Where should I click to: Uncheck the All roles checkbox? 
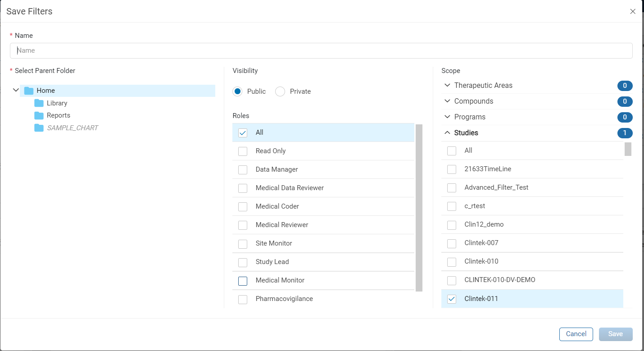pos(243,133)
